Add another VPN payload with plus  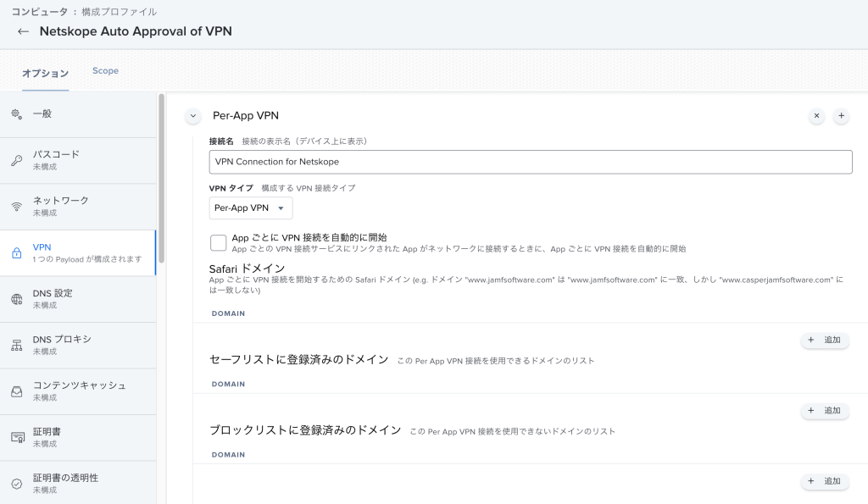[x=842, y=116]
